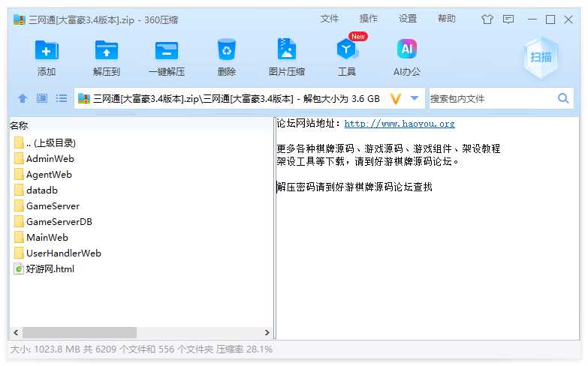The height and width of the screenshot is (366, 588).
Task: Click the scroll-left arrow of file list
Action: click(x=16, y=332)
